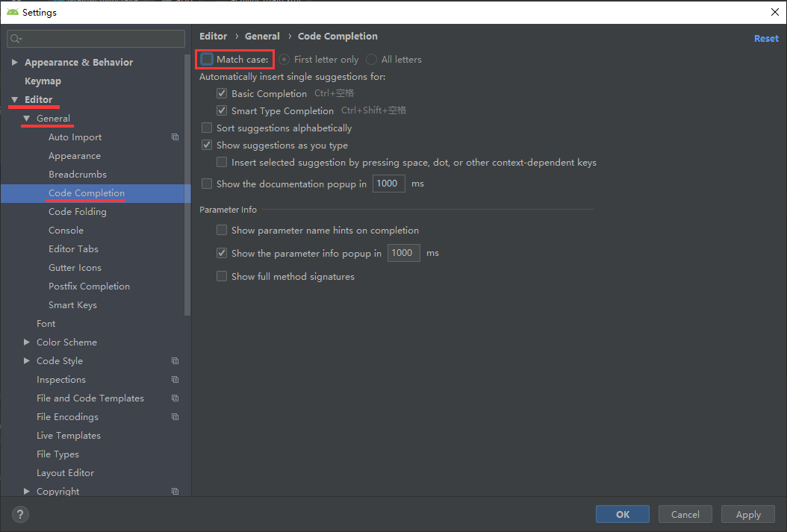This screenshot has height=532, width=787.
Task: Enable Show the documentation popup checkbox
Action: [206, 184]
